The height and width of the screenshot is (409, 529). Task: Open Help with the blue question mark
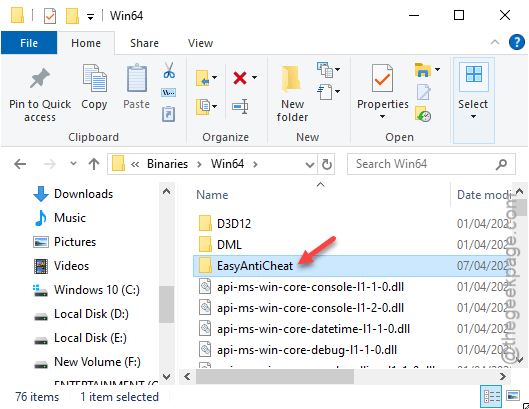coord(517,43)
